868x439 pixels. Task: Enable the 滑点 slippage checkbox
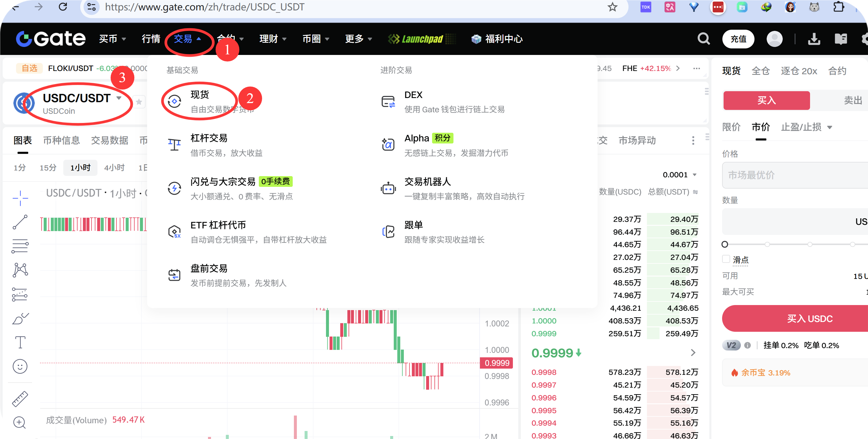[726, 259]
